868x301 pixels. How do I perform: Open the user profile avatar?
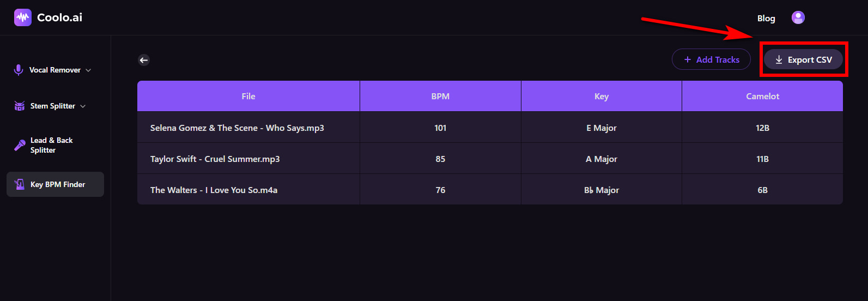[798, 18]
